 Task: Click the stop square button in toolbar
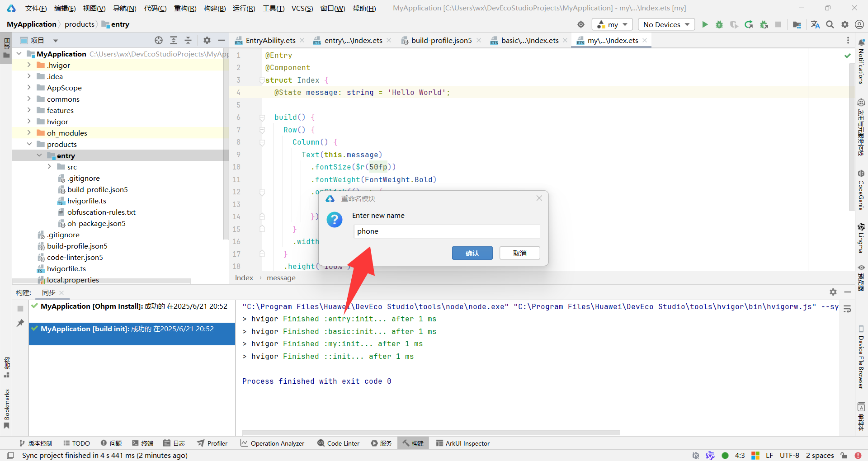[x=778, y=24]
